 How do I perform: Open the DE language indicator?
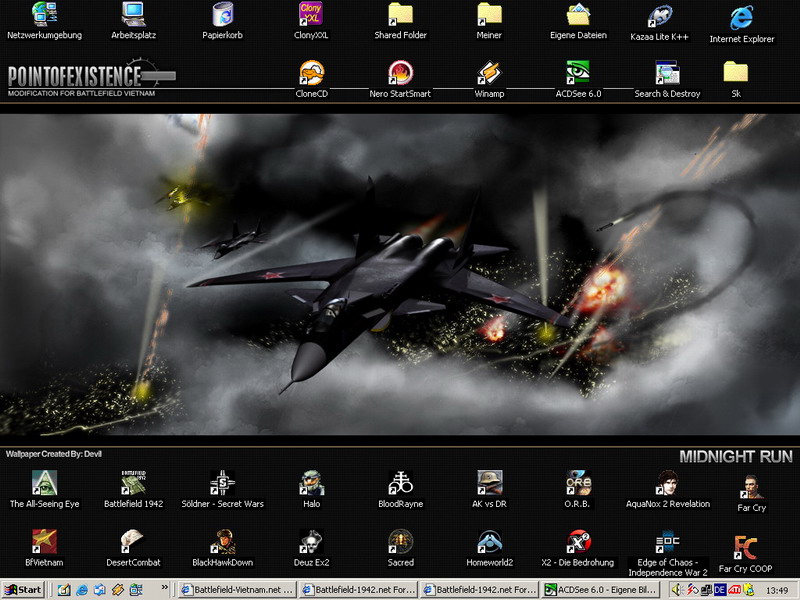(720, 590)
